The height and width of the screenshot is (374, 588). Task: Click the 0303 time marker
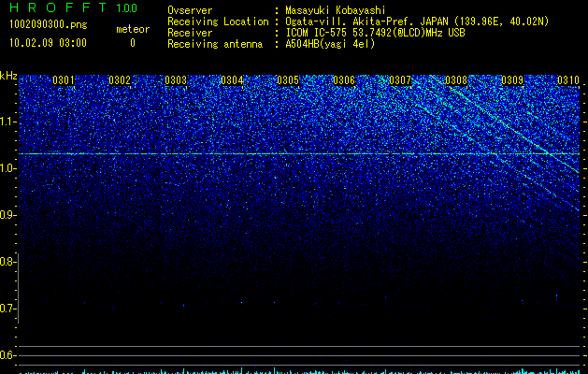[176, 80]
